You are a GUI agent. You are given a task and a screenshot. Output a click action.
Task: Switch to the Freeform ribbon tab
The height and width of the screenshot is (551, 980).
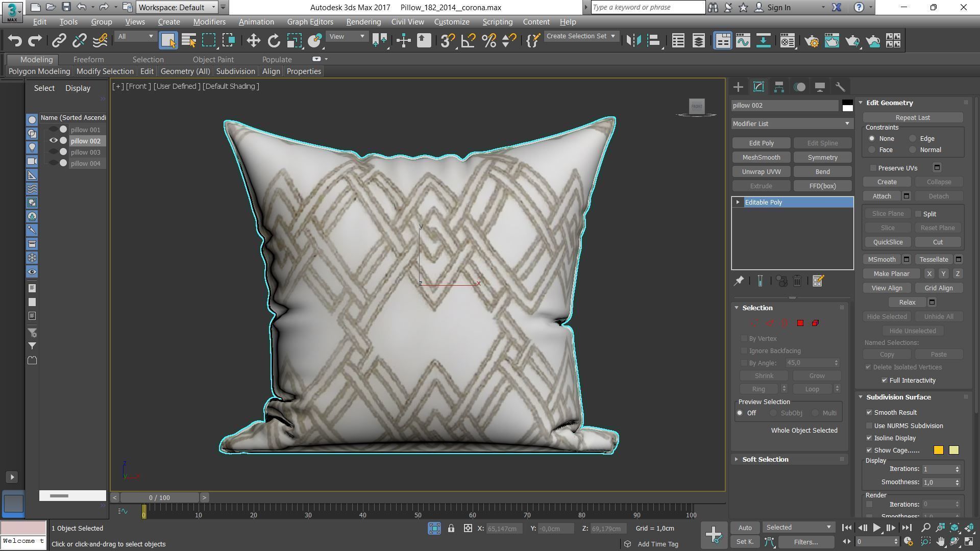pos(88,60)
